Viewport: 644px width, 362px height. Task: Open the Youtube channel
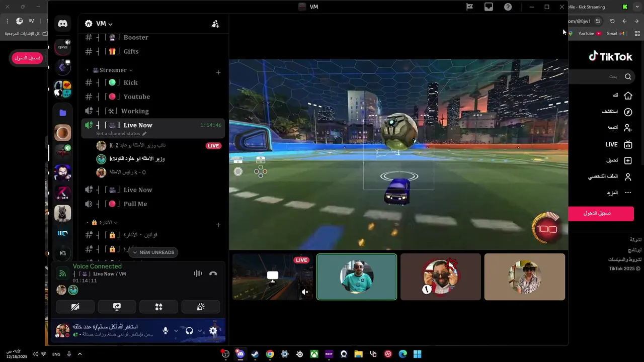pyautogui.click(x=153, y=97)
